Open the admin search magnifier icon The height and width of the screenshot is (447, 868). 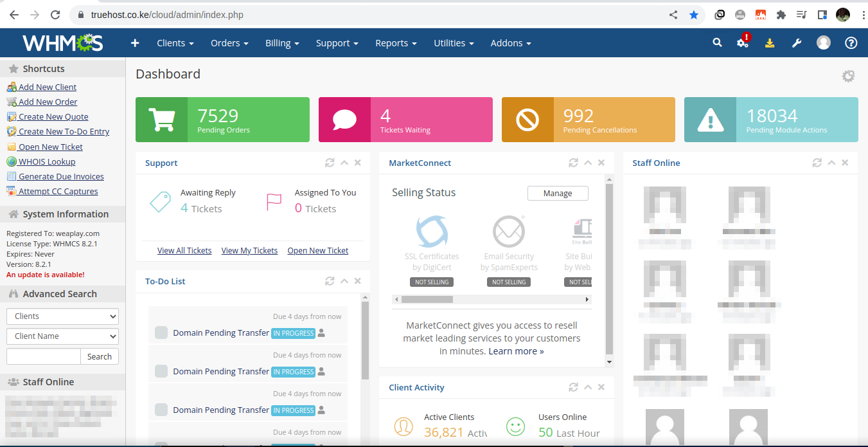pos(716,42)
